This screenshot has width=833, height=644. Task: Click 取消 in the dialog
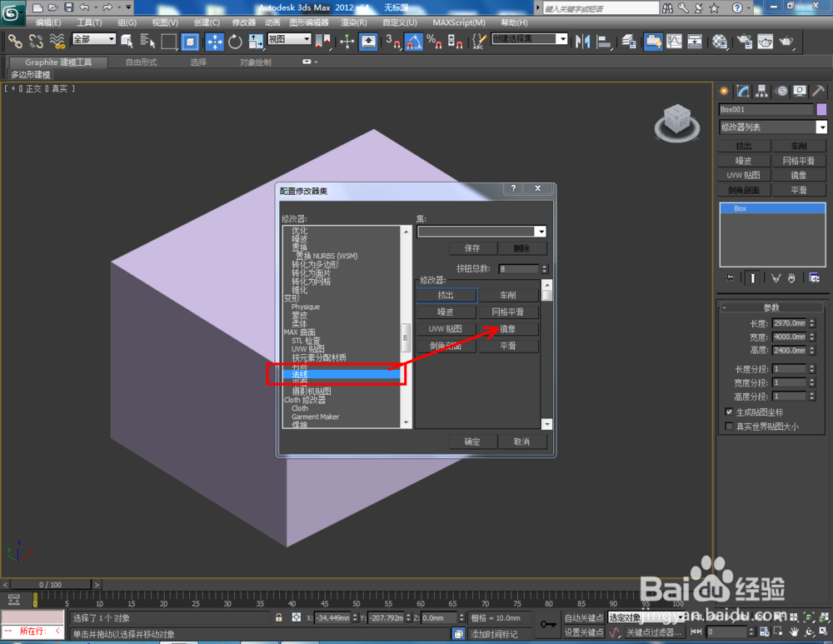(x=521, y=442)
